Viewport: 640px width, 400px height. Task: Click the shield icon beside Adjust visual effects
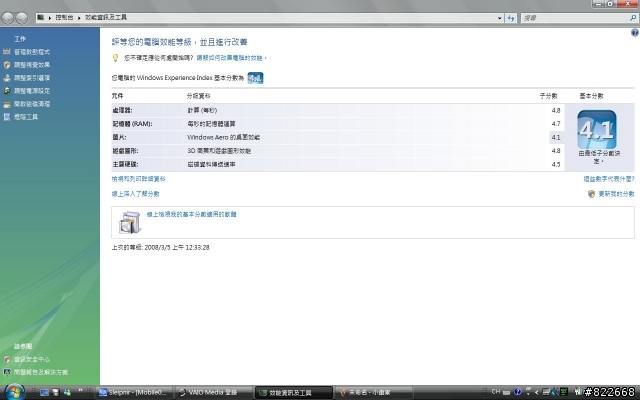[7, 65]
